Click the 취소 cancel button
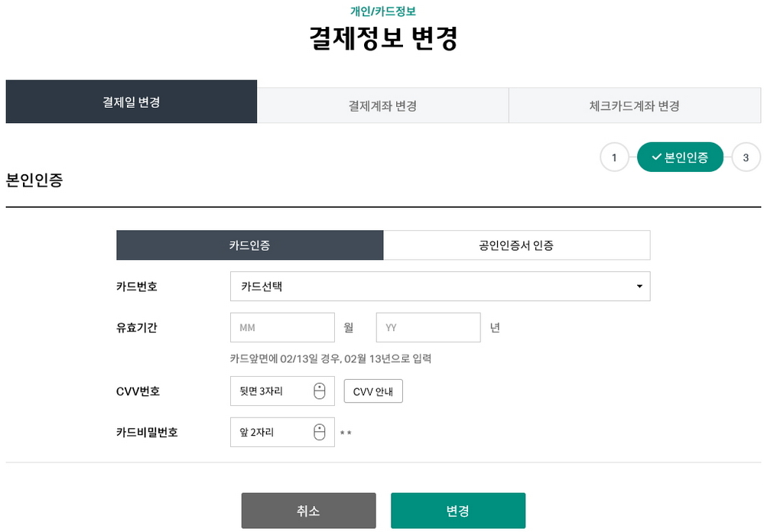The image size is (764, 532). point(308,511)
